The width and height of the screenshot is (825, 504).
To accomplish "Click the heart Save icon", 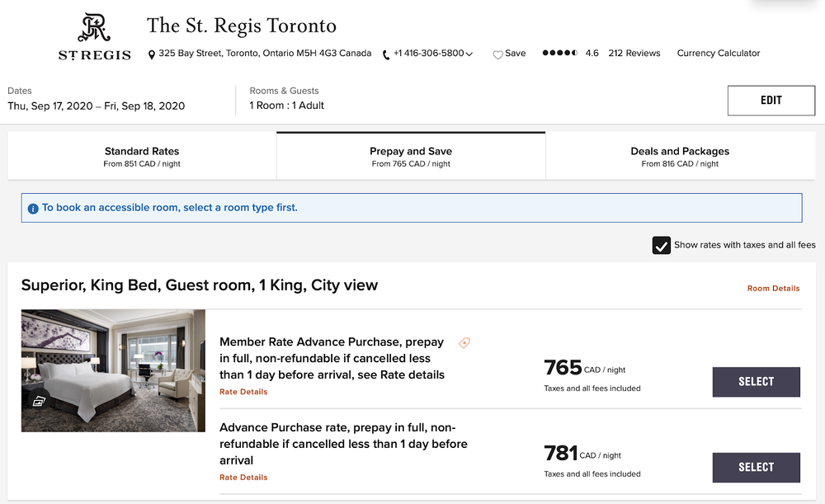I will pos(497,54).
